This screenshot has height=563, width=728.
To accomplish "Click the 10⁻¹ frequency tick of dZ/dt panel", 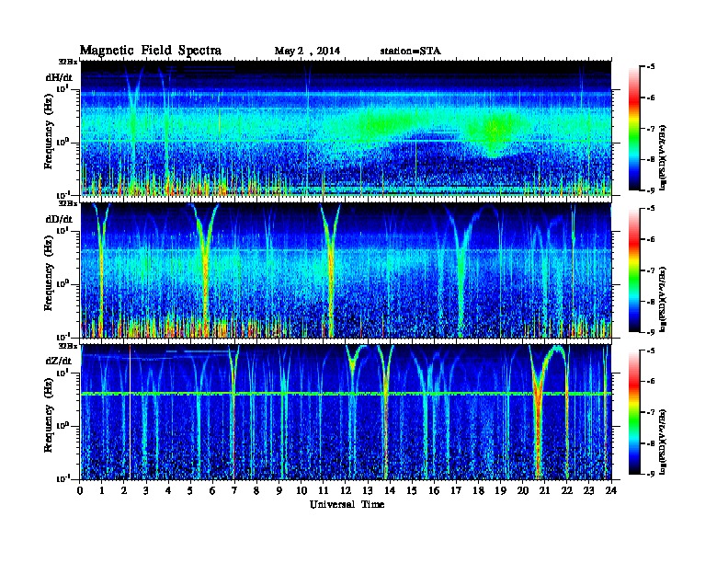I will click(63, 478).
